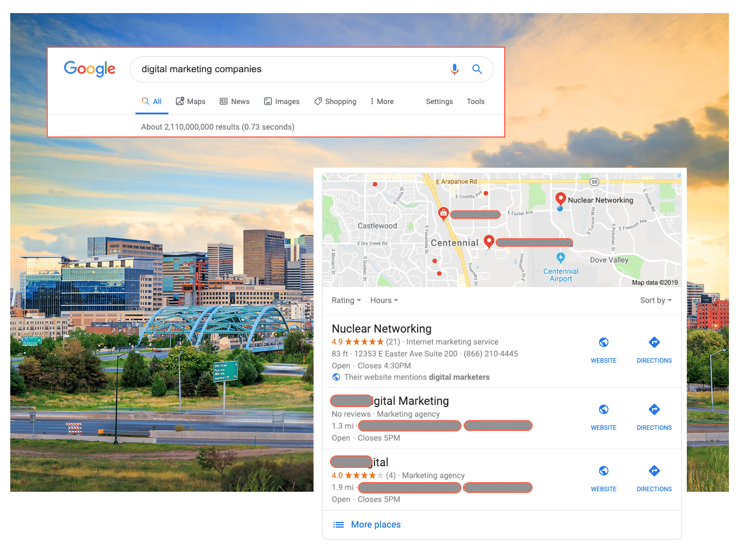Open the Nuclear Networking listing title
742x560 pixels.
[x=382, y=329]
